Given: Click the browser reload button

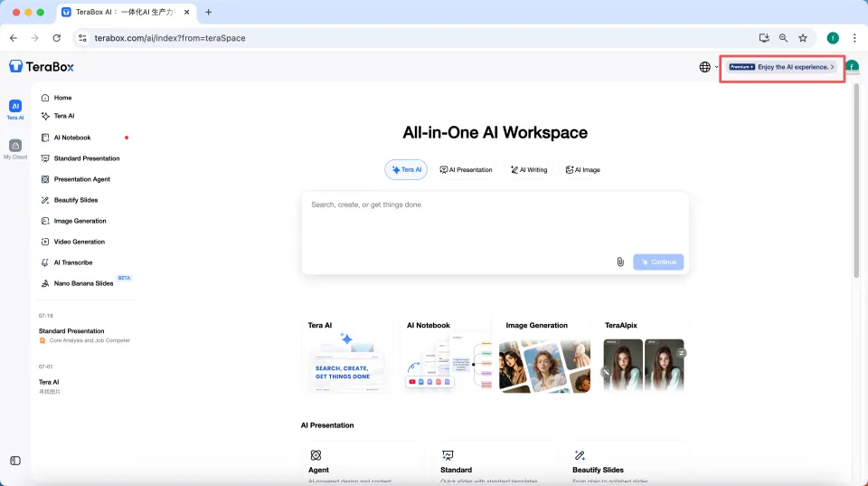Looking at the screenshot, I should 56,38.
